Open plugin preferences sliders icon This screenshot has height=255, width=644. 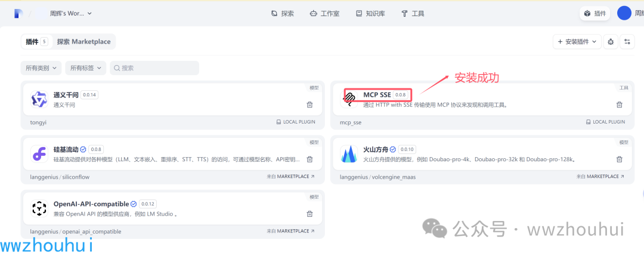point(627,42)
